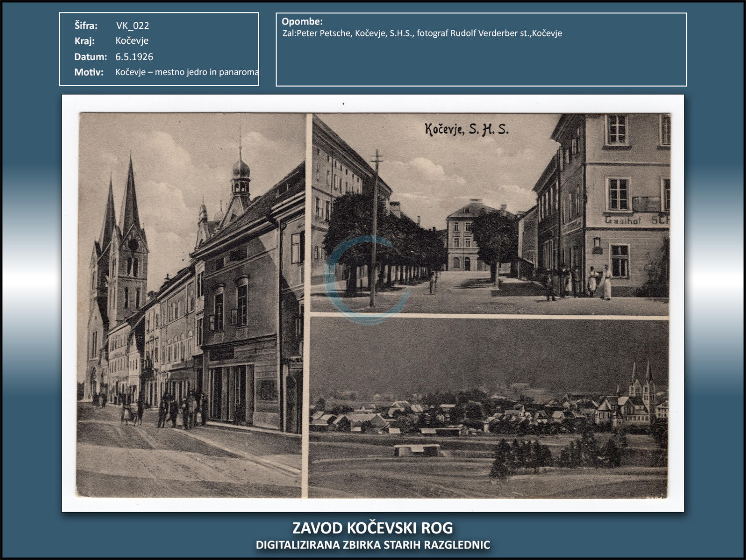Click the date value 6.5.1926
This screenshot has height=560, width=746.
tap(134, 57)
